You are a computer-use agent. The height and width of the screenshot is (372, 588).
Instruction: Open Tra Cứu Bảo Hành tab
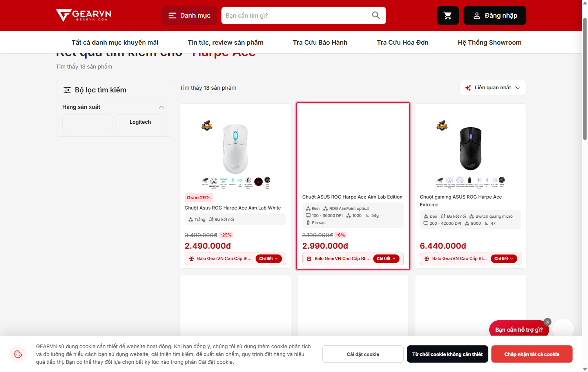pyautogui.click(x=320, y=42)
